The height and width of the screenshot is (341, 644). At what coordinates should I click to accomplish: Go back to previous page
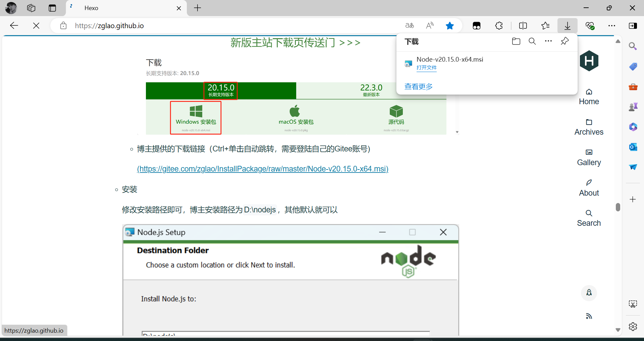pos(14,25)
